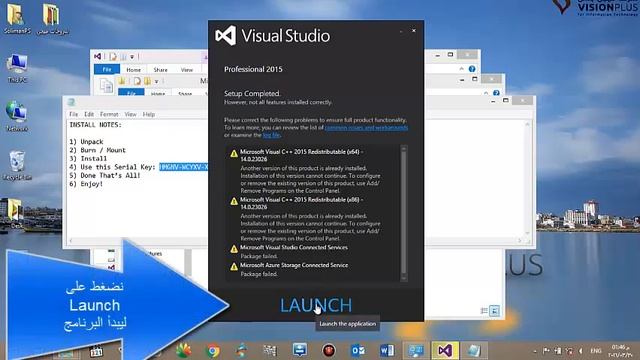Switch Explorer to details view
The image size is (640, 360).
click(484, 311)
